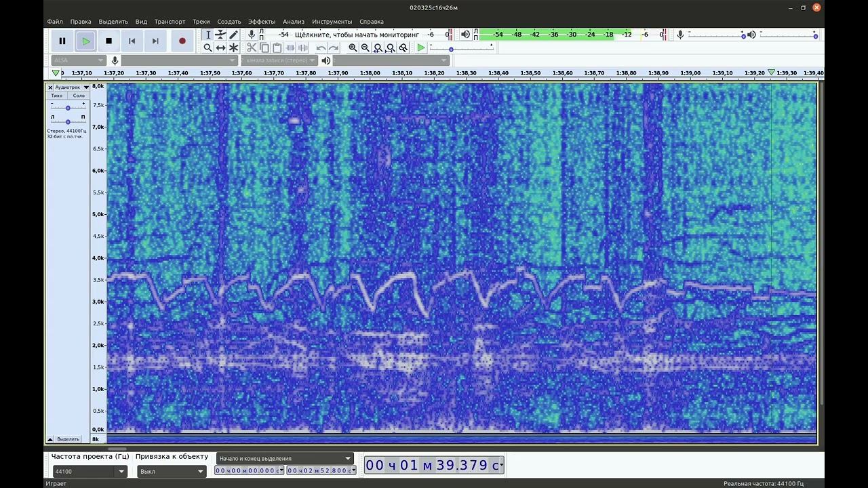This screenshot has height=488, width=868.
Task: Click the recording meter microphone icon
Action: click(252, 35)
